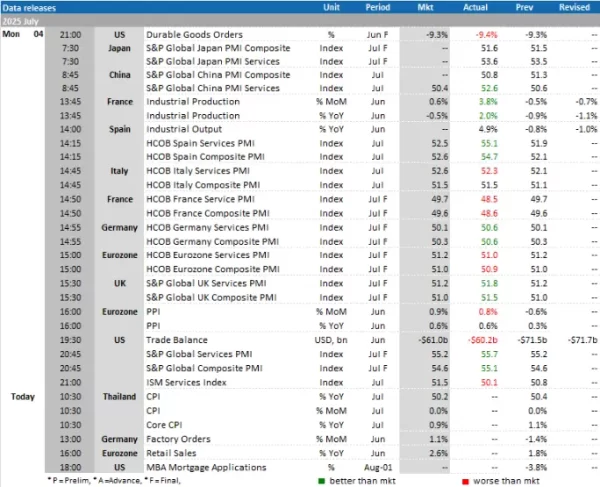600x487 pixels.
Task: Select 'HCOB Eurozone Composite PMI' row name
Action: click(x=213, y=269)
